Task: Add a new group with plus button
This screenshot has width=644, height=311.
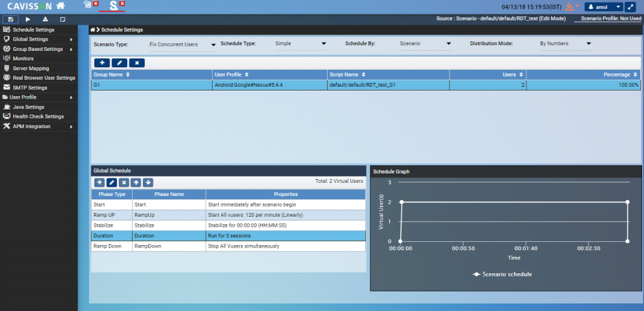Action: pyautogui.click(x=101, y=63)
